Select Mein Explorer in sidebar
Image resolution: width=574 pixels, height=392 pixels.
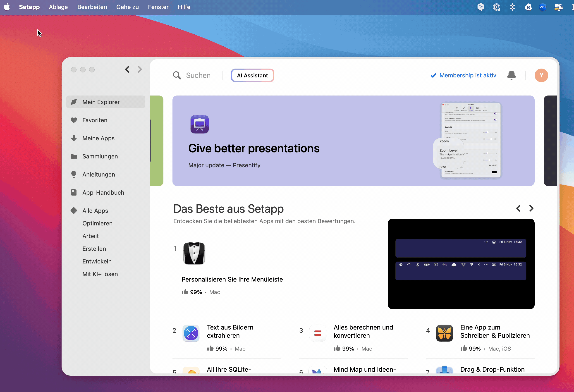[x=106, y=102]
